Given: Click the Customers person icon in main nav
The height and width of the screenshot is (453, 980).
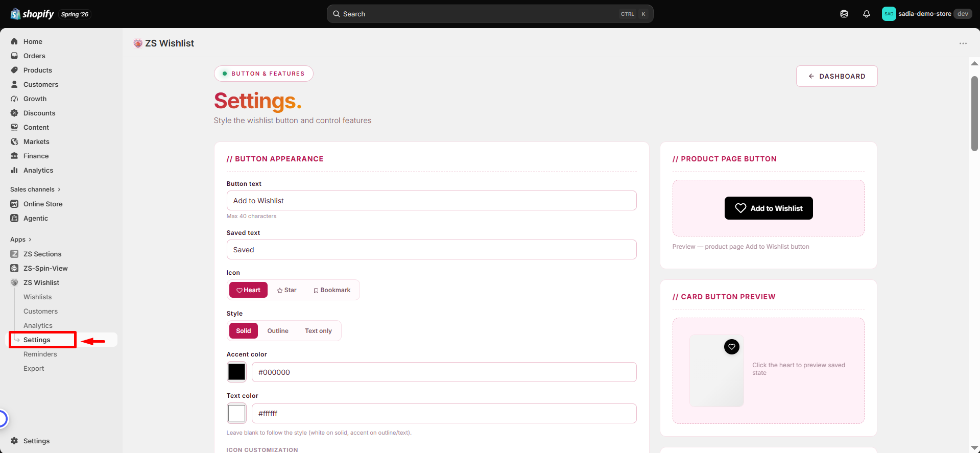Looking at the screenshot, I should (14, 84).
